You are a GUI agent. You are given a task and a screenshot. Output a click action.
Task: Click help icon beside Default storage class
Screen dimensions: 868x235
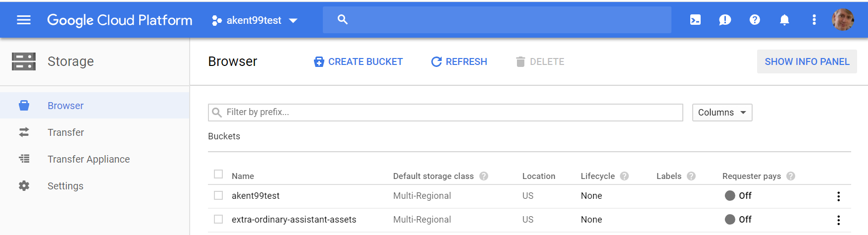tap(484, 176)
